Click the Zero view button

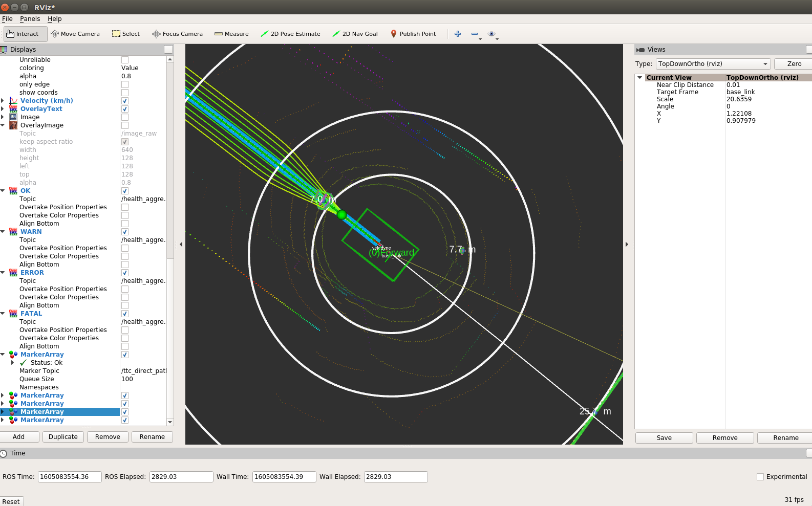[794, 64]
